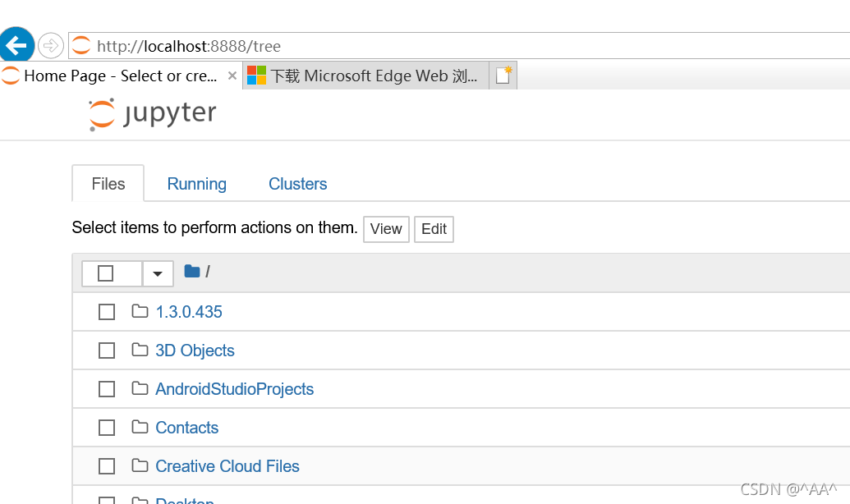850x504 pixels.
Task: Switch to the Clusters tab
Action: [297, 184]
